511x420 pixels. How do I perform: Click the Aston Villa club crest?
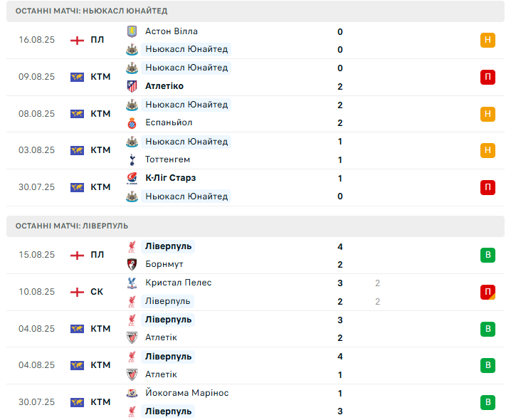click(131, 31)
